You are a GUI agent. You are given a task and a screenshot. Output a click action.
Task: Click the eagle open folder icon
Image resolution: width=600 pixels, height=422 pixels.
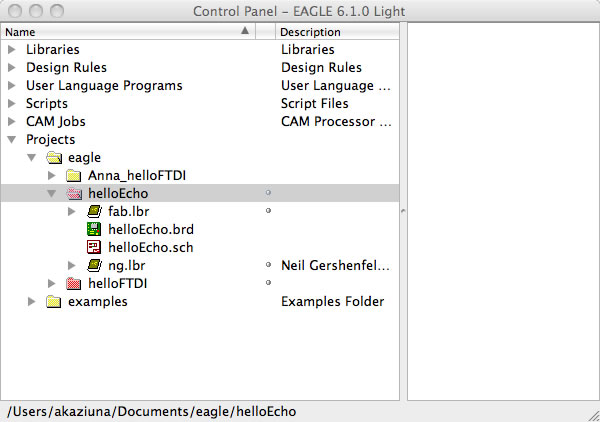click(x=54, y=157)
